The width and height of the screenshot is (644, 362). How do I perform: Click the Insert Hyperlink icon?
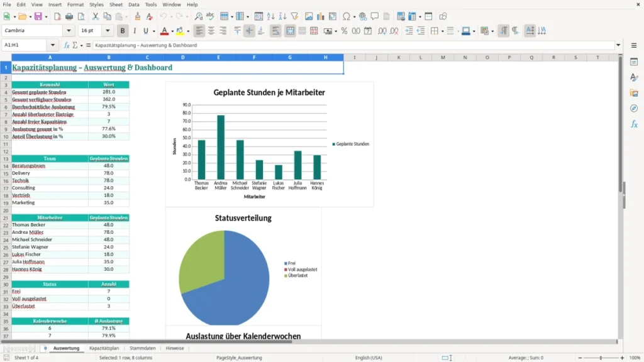(363, 16)
